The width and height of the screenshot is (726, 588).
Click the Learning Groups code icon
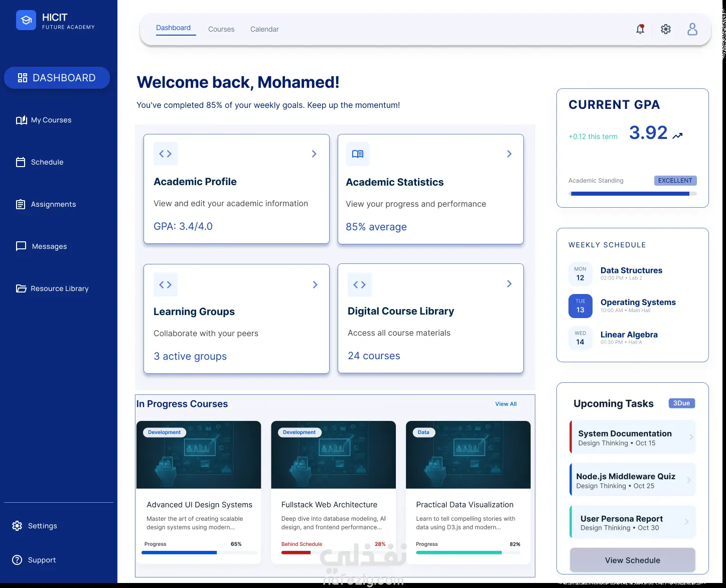tap(166, 284)
